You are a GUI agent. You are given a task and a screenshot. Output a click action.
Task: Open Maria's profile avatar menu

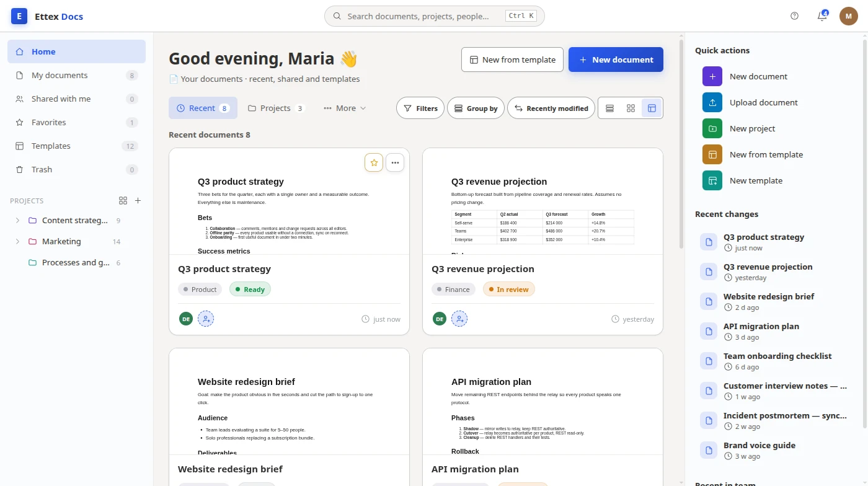pyautogui.click(x=849, y=16)
